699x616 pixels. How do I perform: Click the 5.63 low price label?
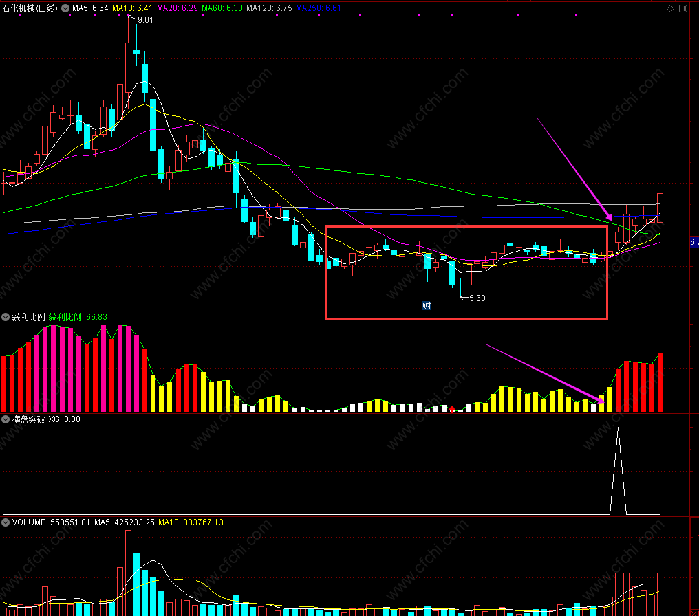[x=477, y=298]
